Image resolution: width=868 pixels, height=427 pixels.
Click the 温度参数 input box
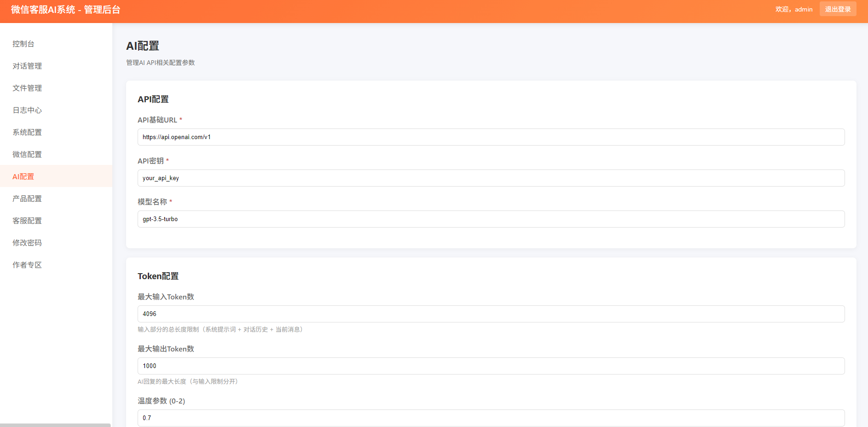point(491,418)
